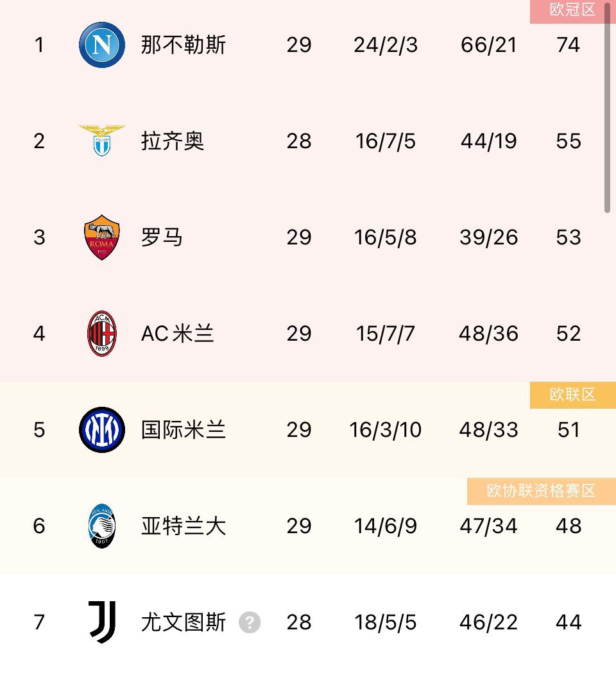Open the 国际米兰 team name
Image resolution: width=616 pixels, height=682 pixels.
[184, 430]
